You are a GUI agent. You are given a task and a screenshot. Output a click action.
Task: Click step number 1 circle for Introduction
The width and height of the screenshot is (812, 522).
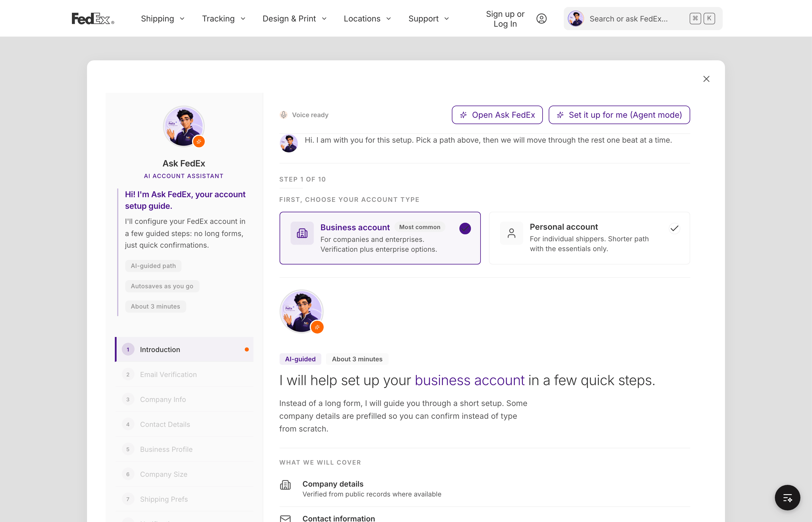pos(128,349)
